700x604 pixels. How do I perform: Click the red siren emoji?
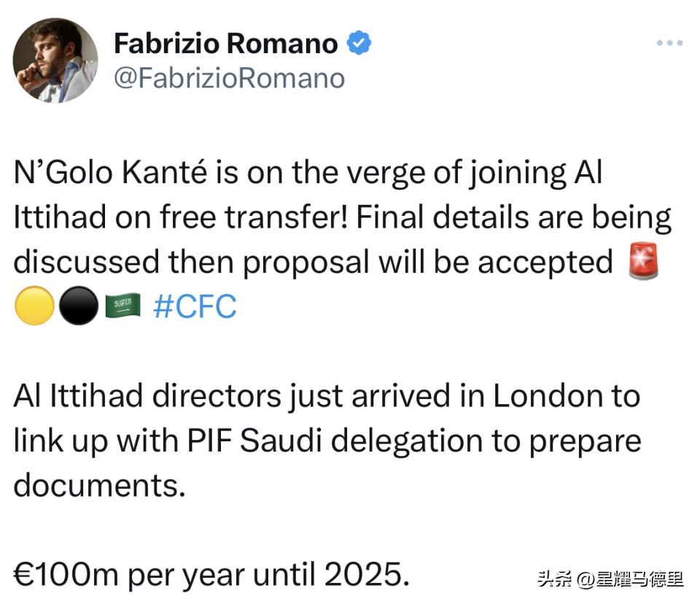click(x=643, y=263)
